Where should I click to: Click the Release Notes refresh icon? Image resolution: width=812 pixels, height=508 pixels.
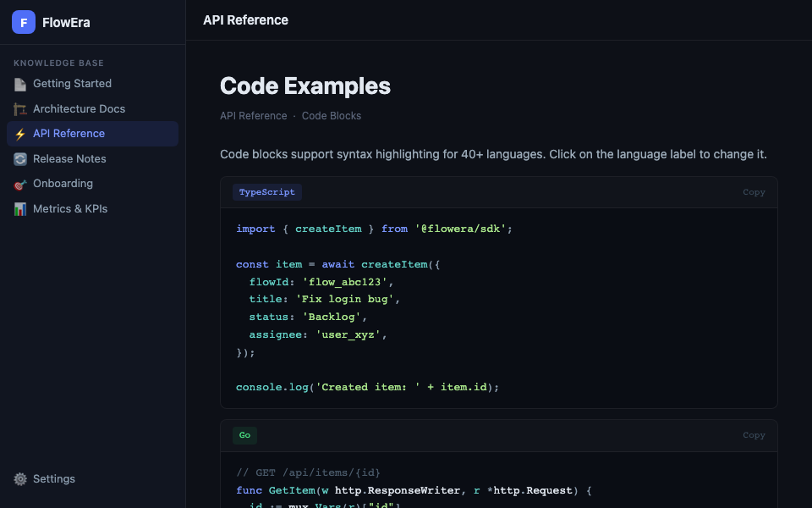coord(20,159)
